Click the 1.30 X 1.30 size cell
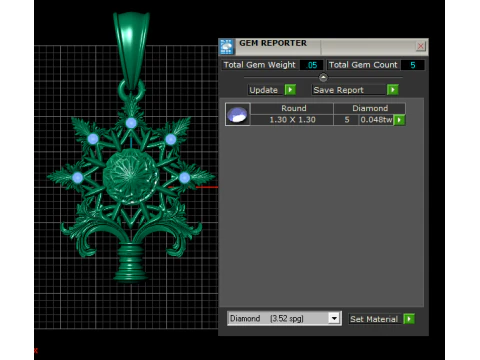The image size is (480, 360). (292, 120)
